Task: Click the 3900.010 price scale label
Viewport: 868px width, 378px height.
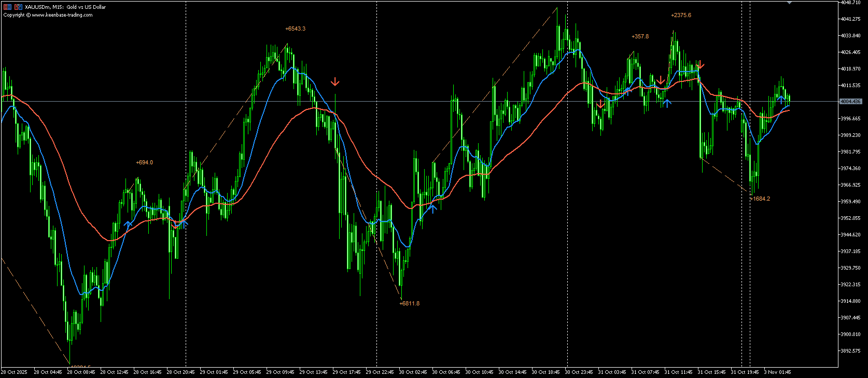Action: 850,334
